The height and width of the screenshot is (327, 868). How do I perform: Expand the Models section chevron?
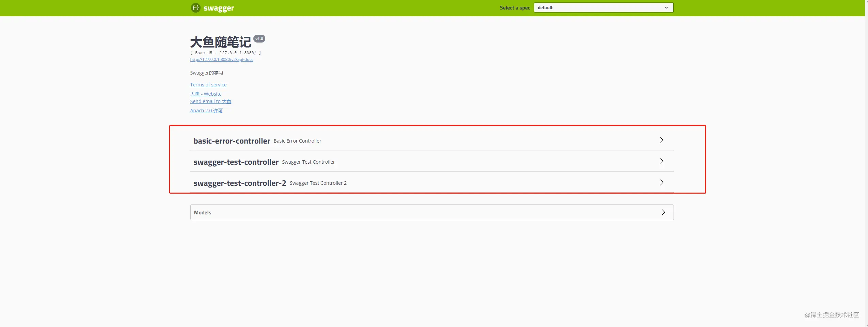click(x=663, y=212)
